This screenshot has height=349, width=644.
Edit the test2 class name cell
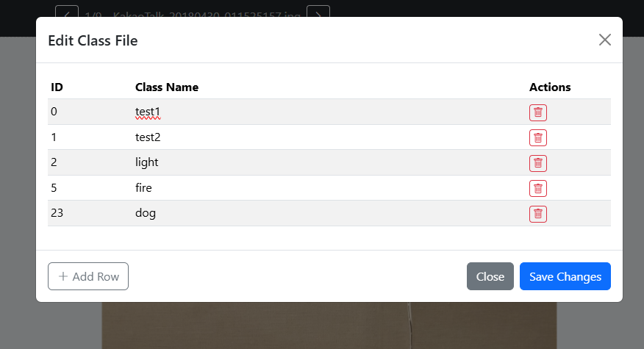coord(329,137)
